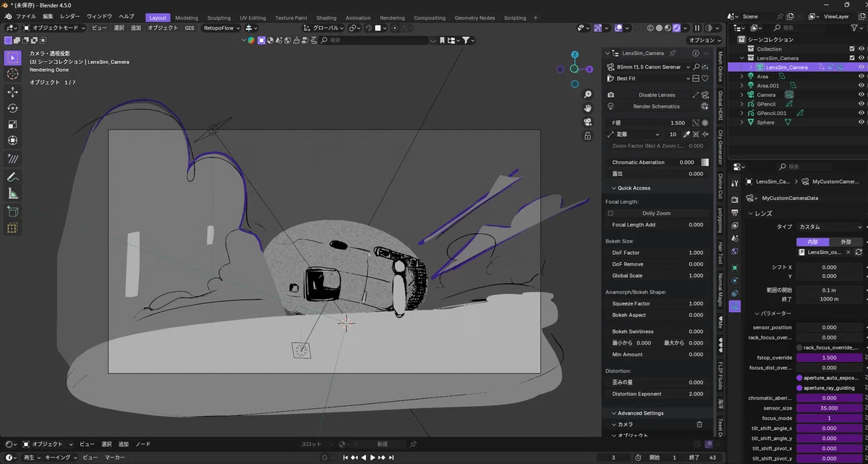This screenshot has height=464, width=868.
Task: Click the pan hand viewport icon
Action: [x=588, y=108]
